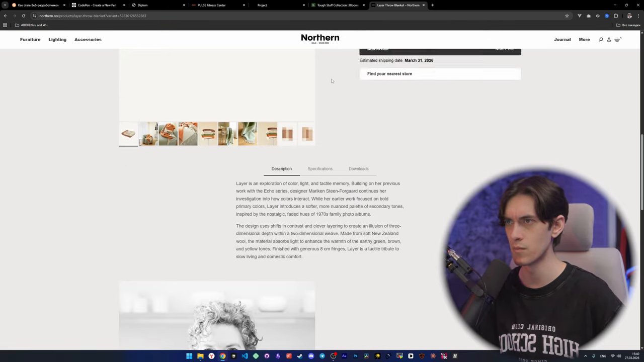Image resolution: width=644 pixels, height=362 pixels.
Task: Click the Northern logo
Action: tap(320, 39)
